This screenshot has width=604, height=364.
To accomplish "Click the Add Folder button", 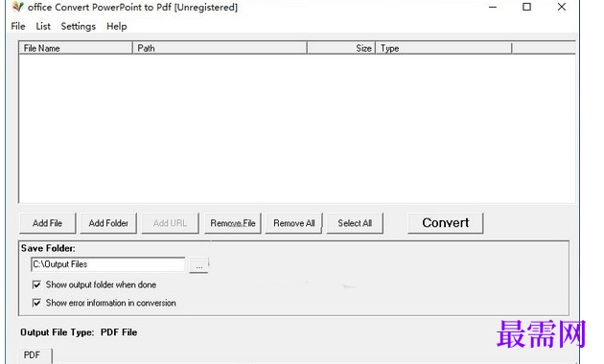I will coord(108,223).
